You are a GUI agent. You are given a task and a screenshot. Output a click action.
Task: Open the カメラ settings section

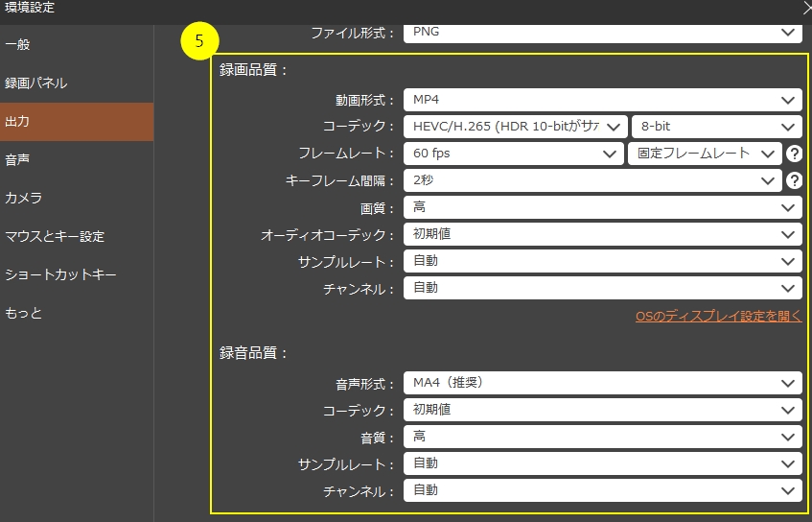pos(77,198)
